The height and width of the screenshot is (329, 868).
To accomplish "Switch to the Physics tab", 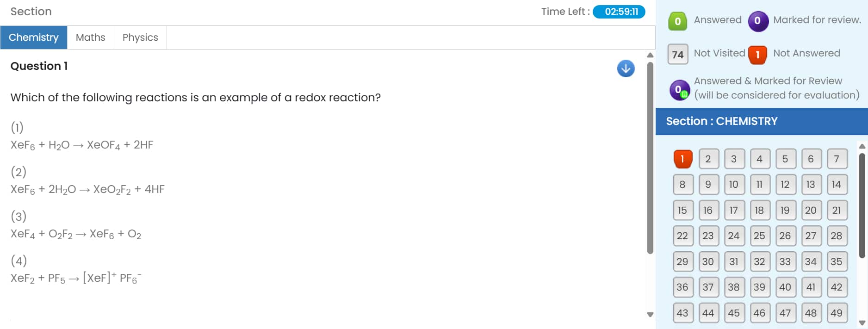I will (x=140, y=37).
